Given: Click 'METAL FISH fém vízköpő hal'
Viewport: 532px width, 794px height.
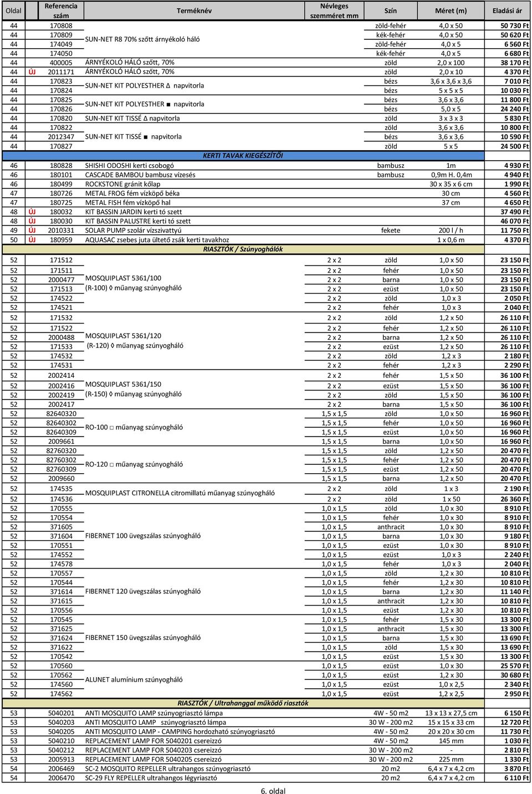Looking at the screenshot, I should pyautogui.click(x=128, y=203).
